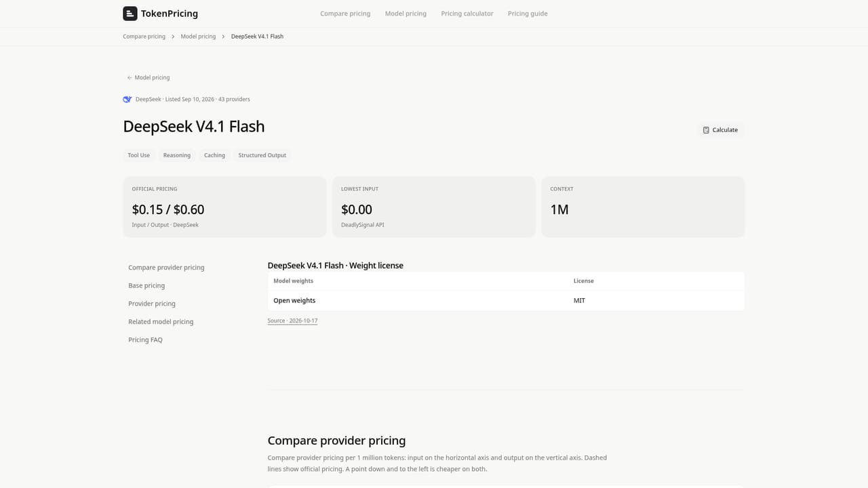Viewport: 868px width, 488px height.
Task: Click the calculator icon in Calculate button
Action: point(706,130)
